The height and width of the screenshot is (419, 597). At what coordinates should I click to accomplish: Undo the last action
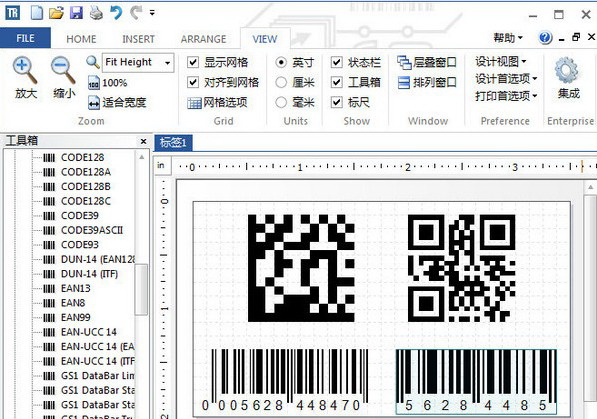(x=116, y=13)
